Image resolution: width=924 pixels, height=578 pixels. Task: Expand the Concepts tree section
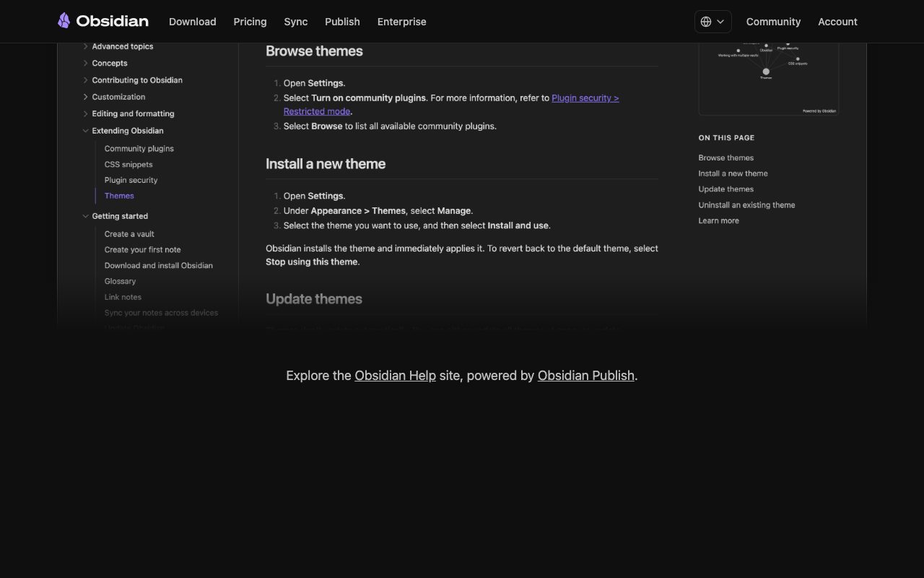click(85, 63)
